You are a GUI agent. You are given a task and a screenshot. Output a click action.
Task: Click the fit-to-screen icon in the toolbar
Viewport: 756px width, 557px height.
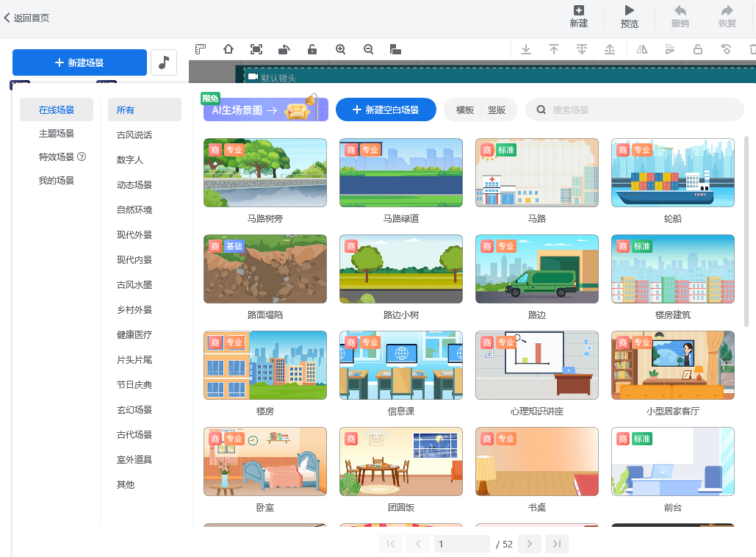click(256, 49)
